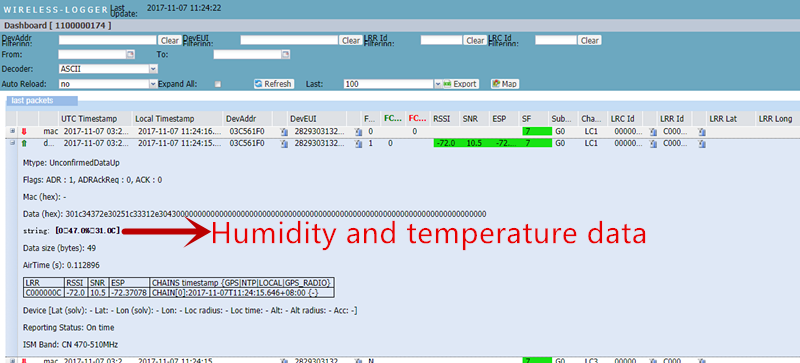Collapse the expanded uplink packet row
800x363 pixels.
tap(12, 143)
